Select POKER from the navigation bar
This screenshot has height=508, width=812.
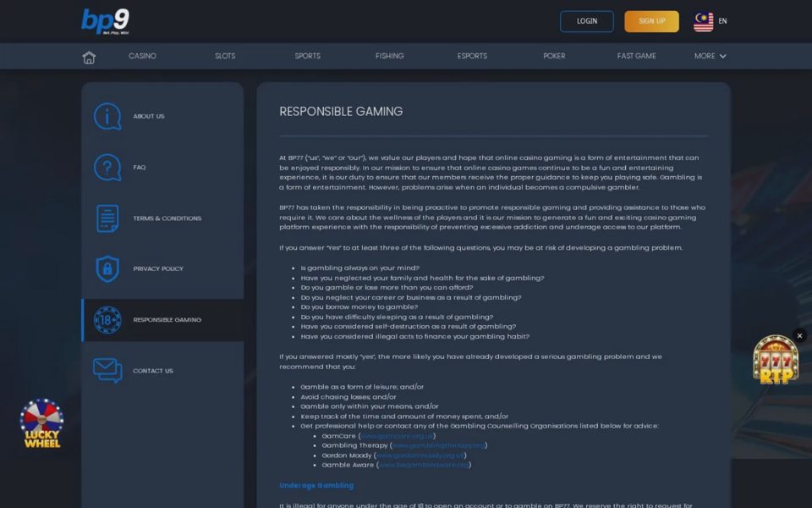(x=554, y=56)
